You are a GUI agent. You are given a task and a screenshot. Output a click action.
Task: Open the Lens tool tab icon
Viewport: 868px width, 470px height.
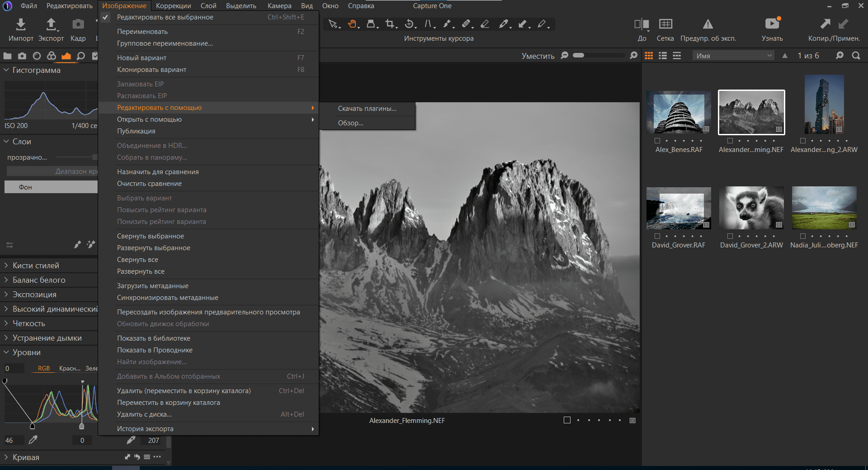pos(37,56)
